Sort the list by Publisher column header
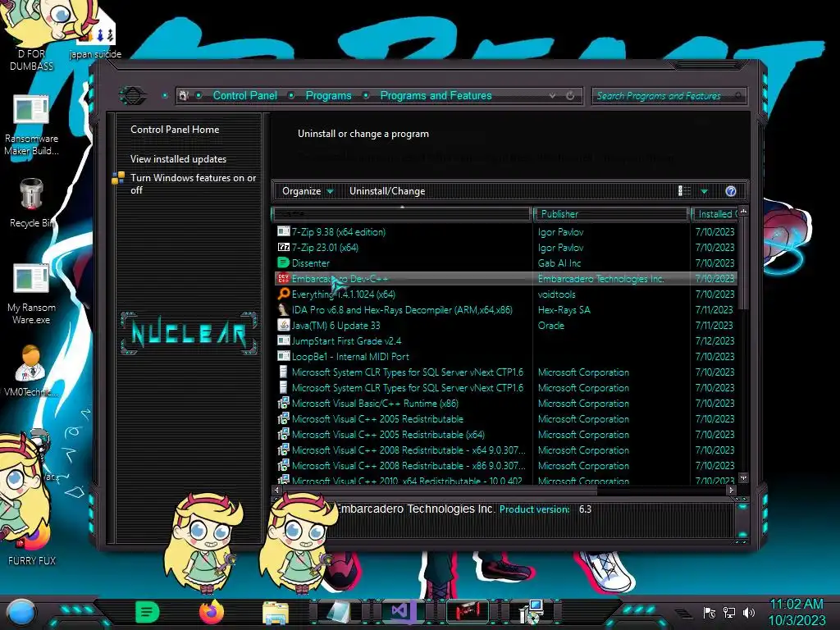This screenshot has width=840, height=630. (x=610, y=214)
